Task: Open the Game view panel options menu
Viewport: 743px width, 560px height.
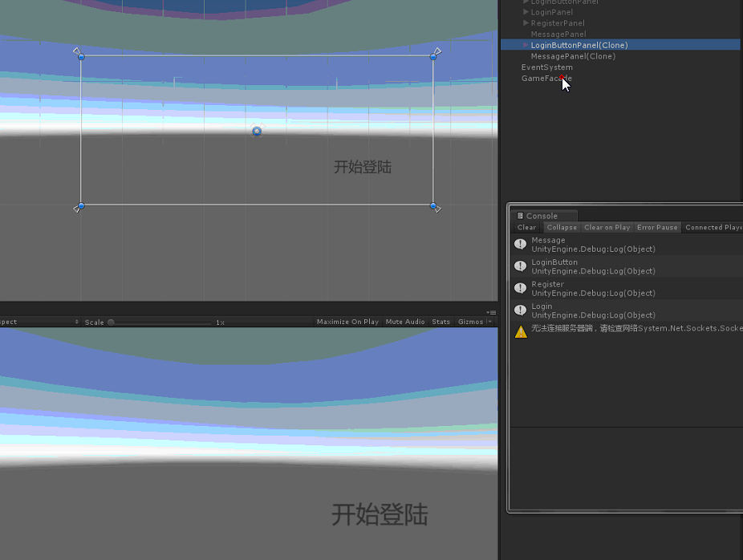Action: [x=491, y=312]
